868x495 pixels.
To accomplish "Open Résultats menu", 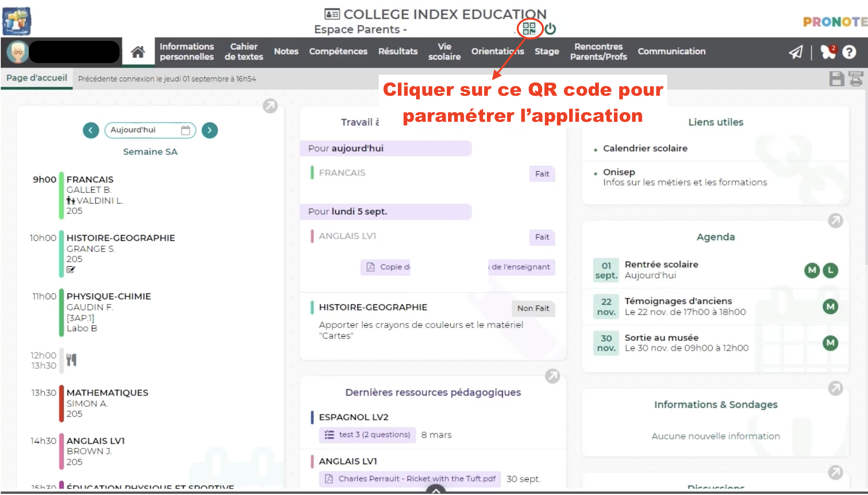I will (398, 52).
